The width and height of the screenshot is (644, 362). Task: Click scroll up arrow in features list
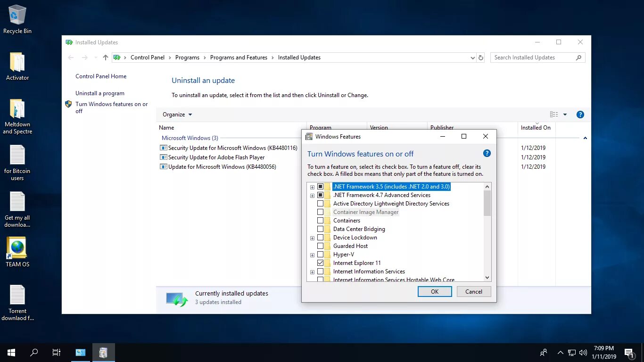coord(487,187)
